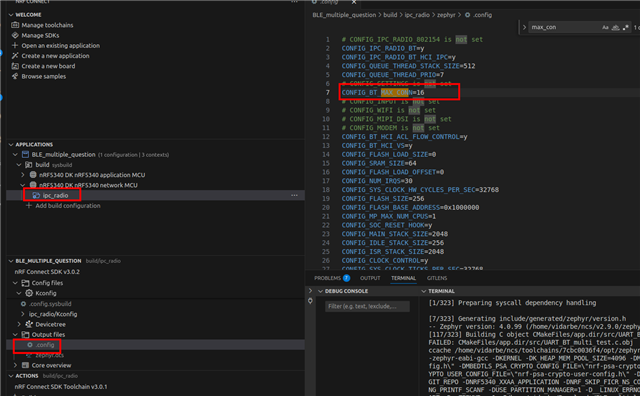The width and height of the screenshot is (640, 396).
Task: Expand the Core overview group
Action: (x=16, y=365)
